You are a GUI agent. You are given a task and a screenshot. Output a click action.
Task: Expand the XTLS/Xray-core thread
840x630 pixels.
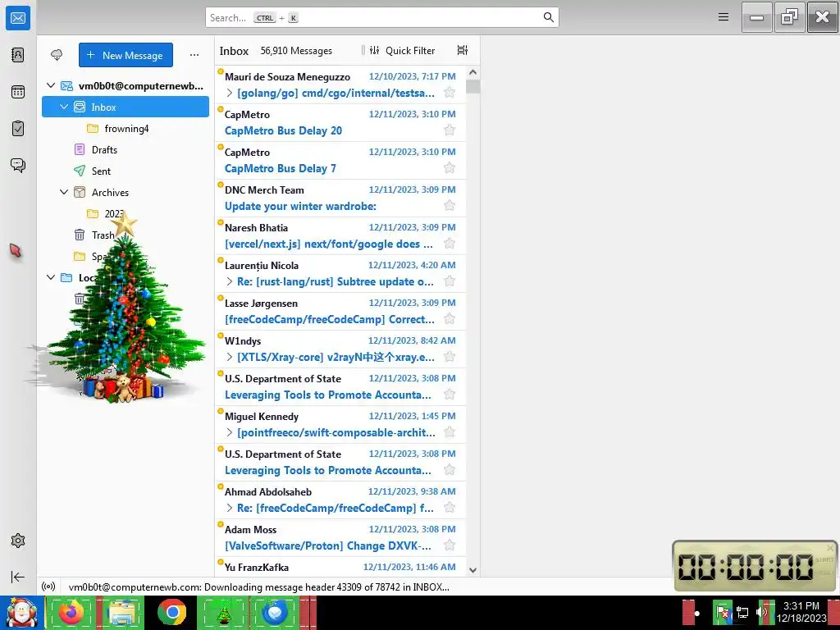click(x=230, y=357)
